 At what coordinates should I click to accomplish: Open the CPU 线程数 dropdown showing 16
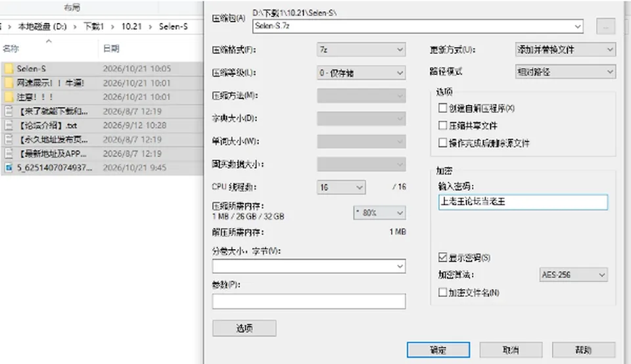pos(341,187)
